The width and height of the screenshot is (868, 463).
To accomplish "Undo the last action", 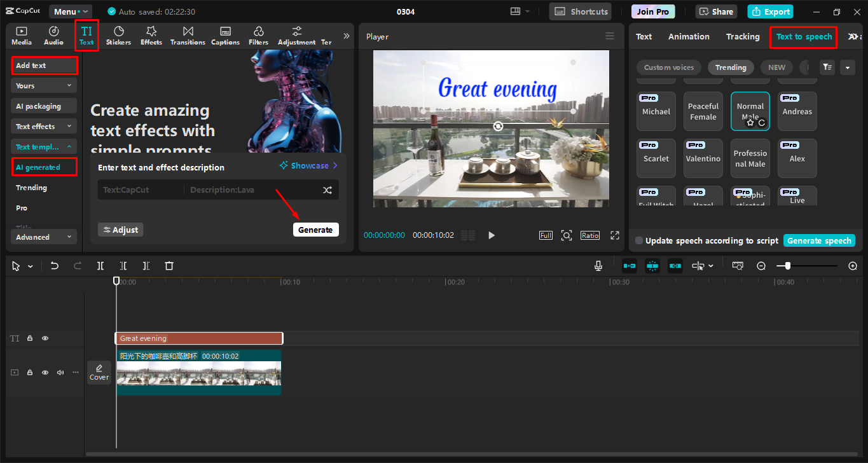I will pyautogui.click(x=54, y=265).
